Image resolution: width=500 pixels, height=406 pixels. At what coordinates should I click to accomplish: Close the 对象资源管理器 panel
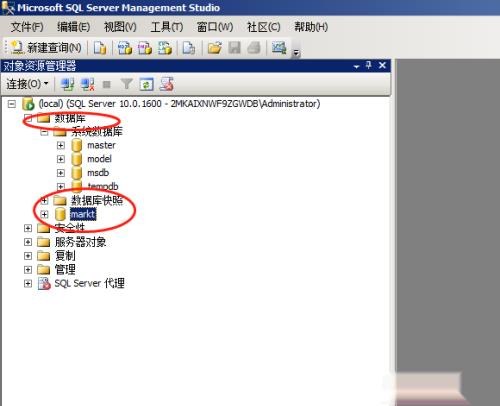point(382,65)
